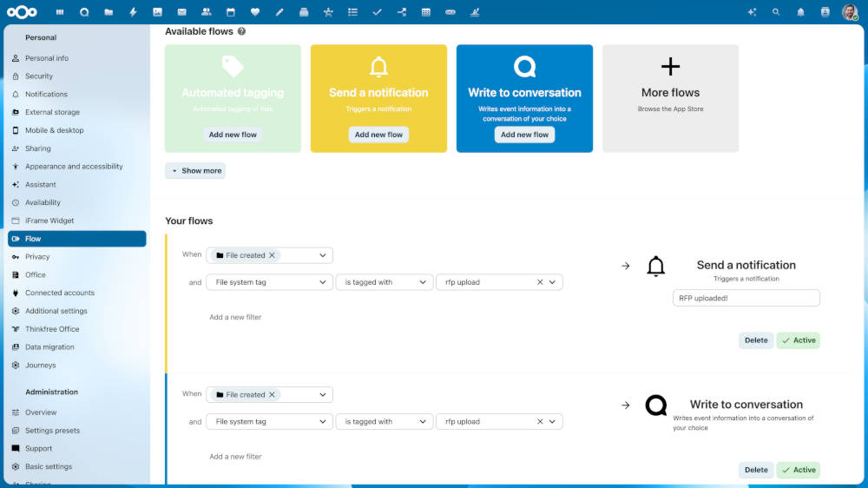Open the Files app folder icon
The width and height of the screenshot is (868, 488).
[x=108, y=12]
